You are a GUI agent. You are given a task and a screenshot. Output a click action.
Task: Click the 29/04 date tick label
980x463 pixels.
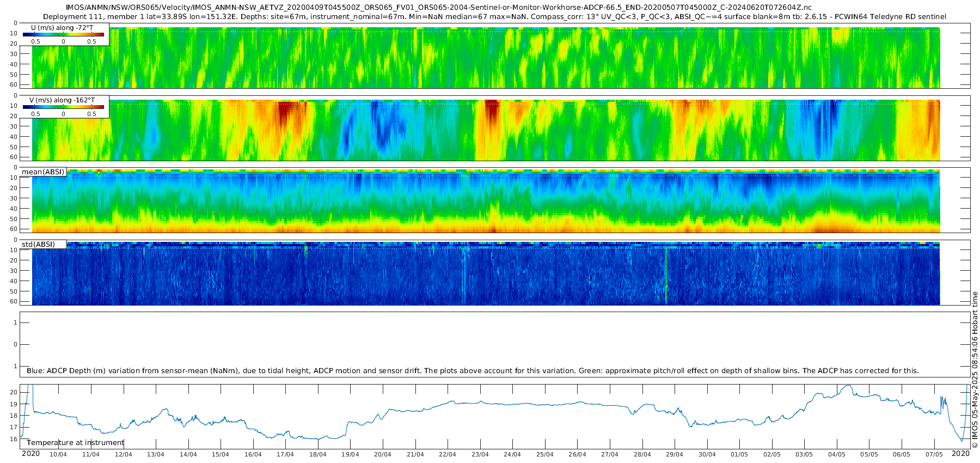pos(675,454)
